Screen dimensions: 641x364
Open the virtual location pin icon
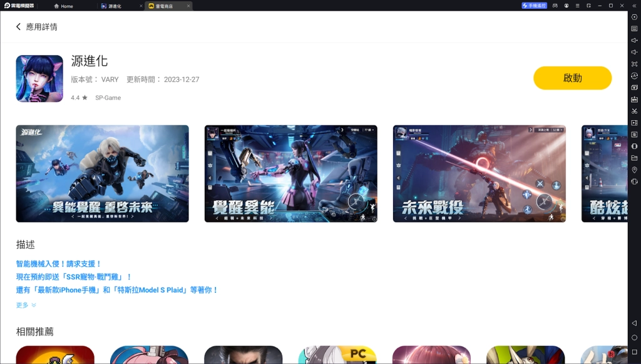[x=634, y=169]
